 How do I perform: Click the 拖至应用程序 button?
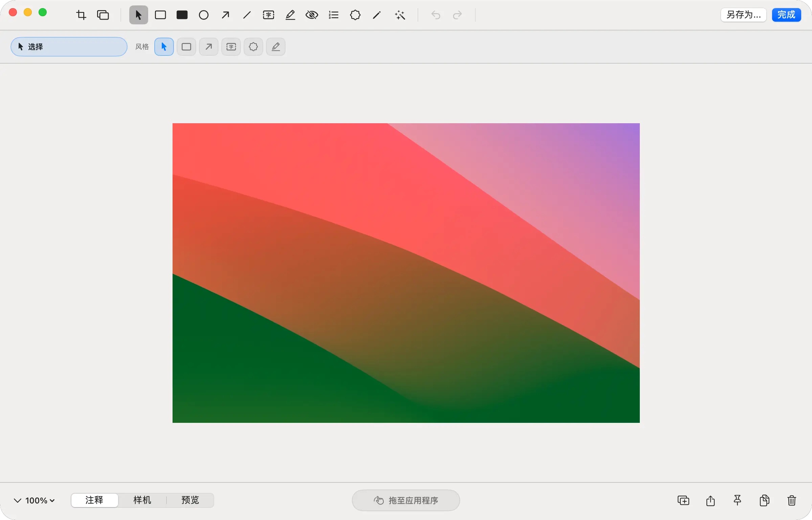406,500
